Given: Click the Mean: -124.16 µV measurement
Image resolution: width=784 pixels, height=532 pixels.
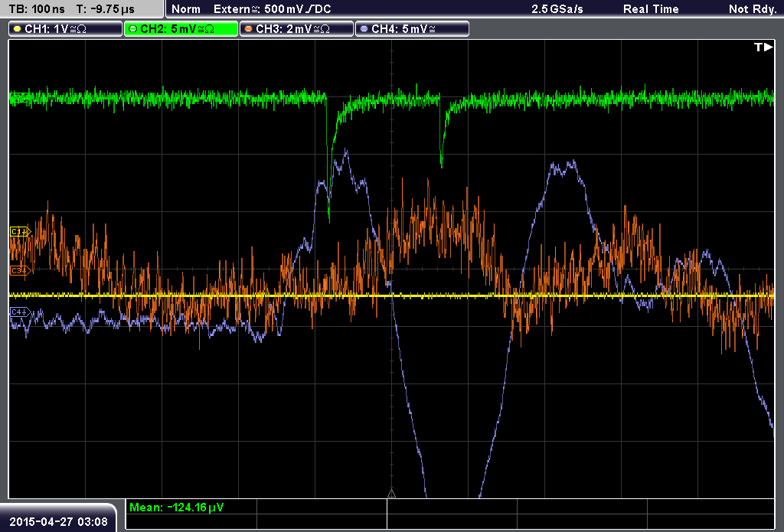Looking at the screenshot, I should pos(177,508).
